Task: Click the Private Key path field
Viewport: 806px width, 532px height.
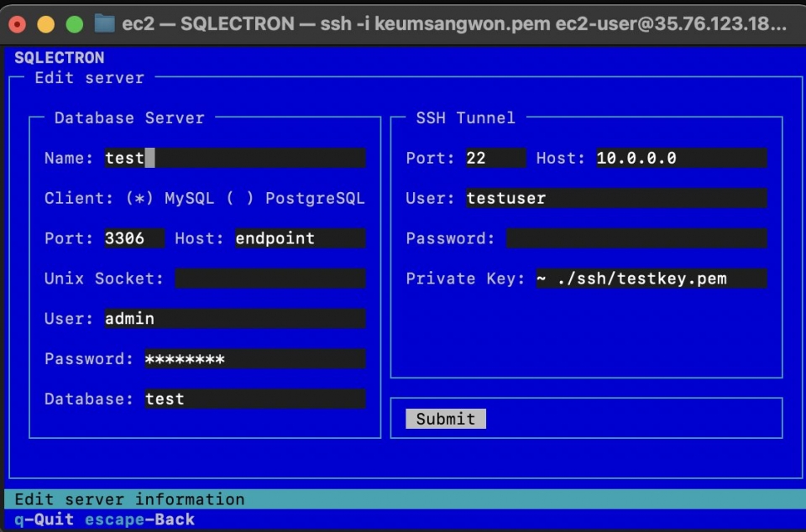Action: 652,279
